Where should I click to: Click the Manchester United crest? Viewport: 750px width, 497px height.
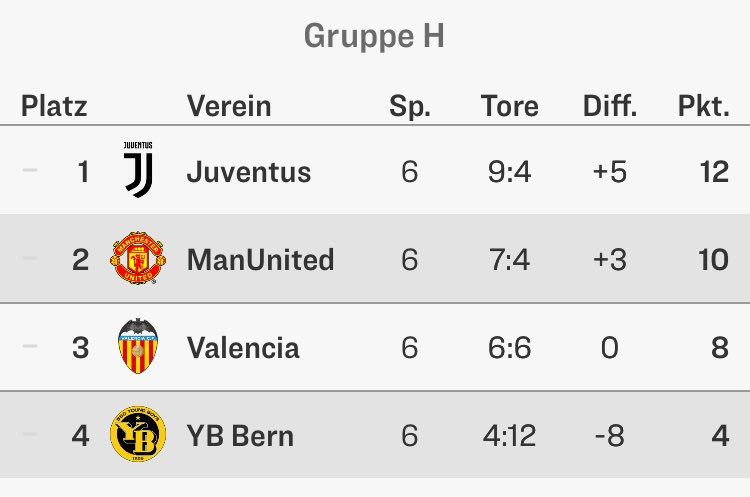(x=137, y=260)
